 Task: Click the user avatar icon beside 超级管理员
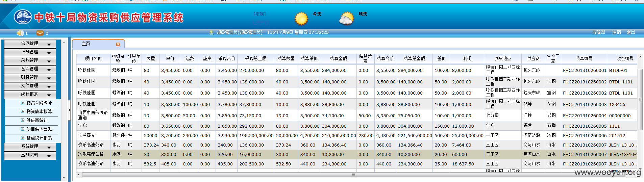pos(211,32)
